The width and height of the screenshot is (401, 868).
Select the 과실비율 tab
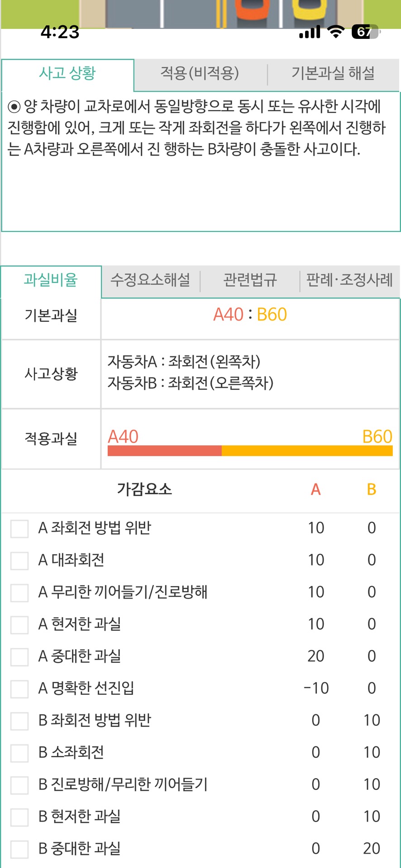tap(51, 280)
